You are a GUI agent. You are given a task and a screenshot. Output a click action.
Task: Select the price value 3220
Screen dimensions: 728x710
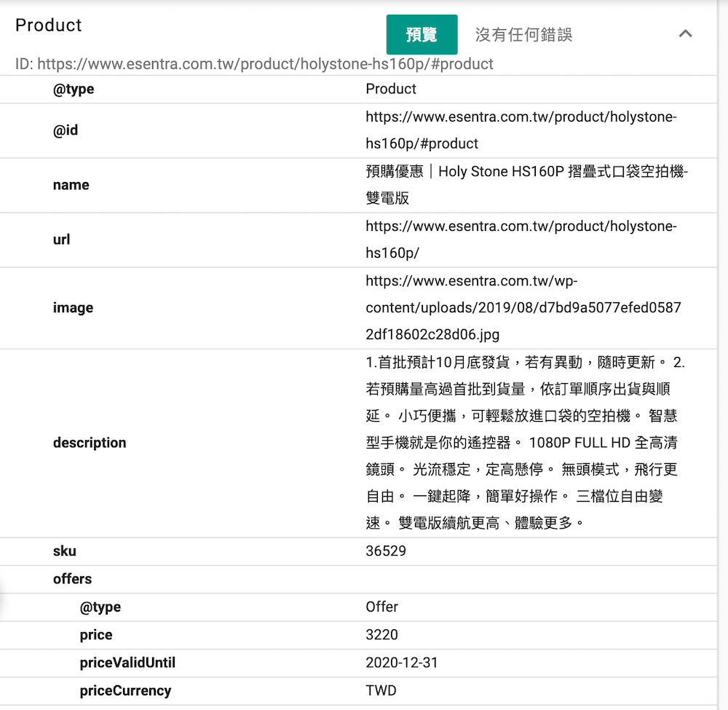tap(381, 635)
